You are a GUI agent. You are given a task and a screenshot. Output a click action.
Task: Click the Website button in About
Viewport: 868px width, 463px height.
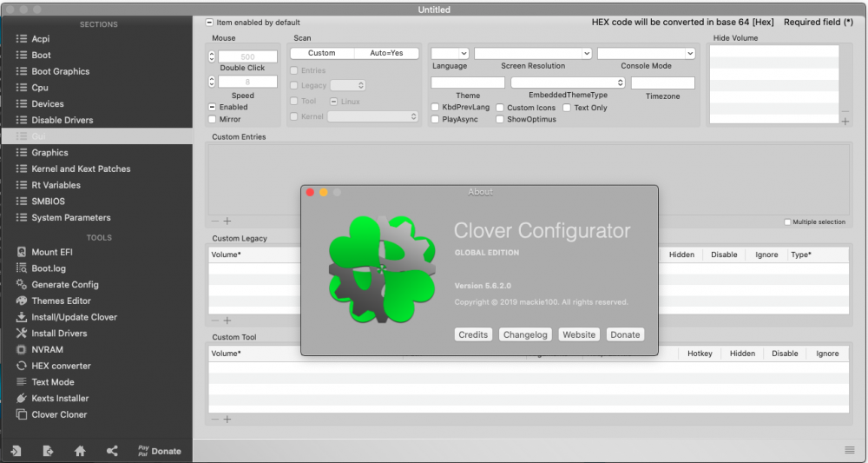(579, 334)
